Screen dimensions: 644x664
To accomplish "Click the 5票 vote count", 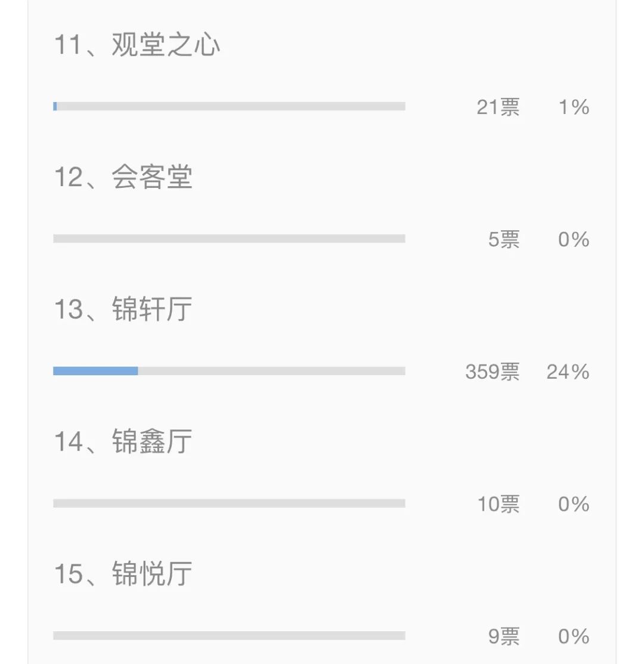I will [504, 239].
